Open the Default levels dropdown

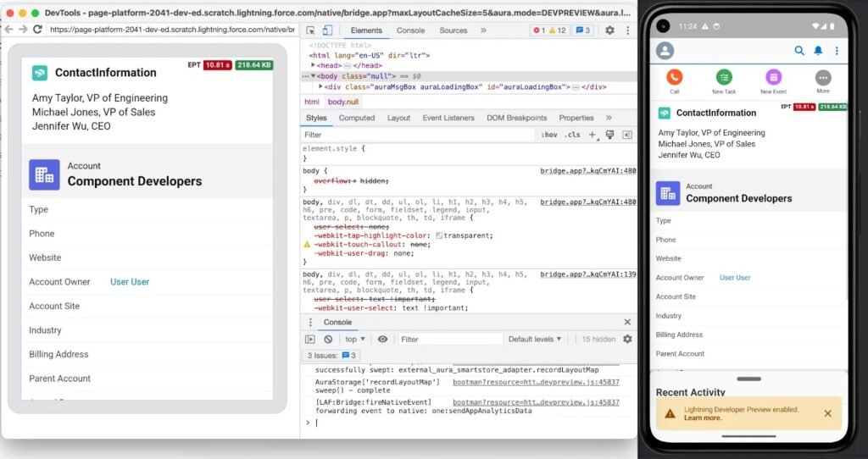coord(535,339)
